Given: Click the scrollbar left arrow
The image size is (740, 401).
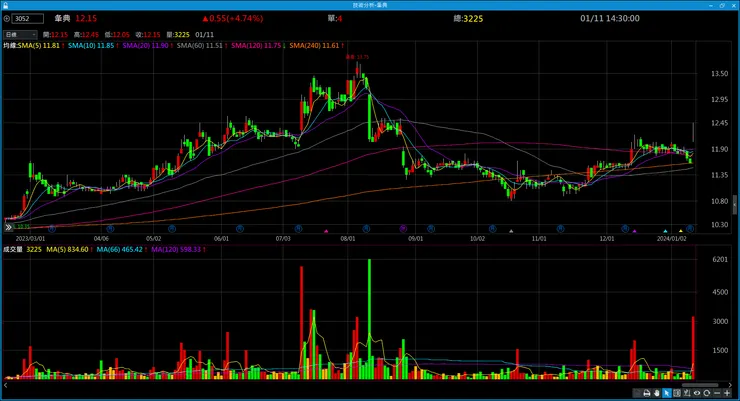Looking at the screenshot, I should (6, 385).
